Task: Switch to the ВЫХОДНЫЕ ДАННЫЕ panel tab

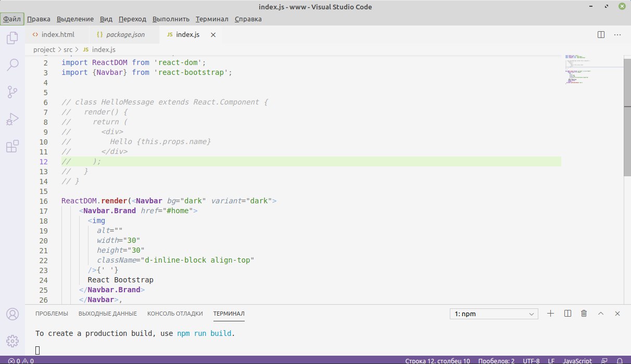Action: [108, 314]
